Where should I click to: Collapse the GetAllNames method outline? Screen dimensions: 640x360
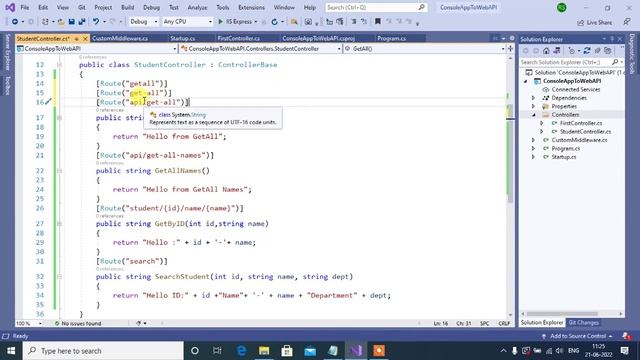tap(60, 171)
